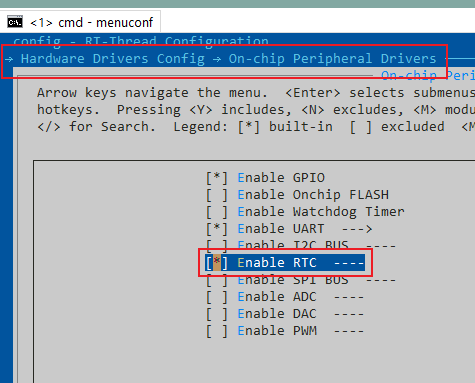Enable the Watchdog Timer checkbox
Viewport: 475px width, 383px height.
coord(217,212)
